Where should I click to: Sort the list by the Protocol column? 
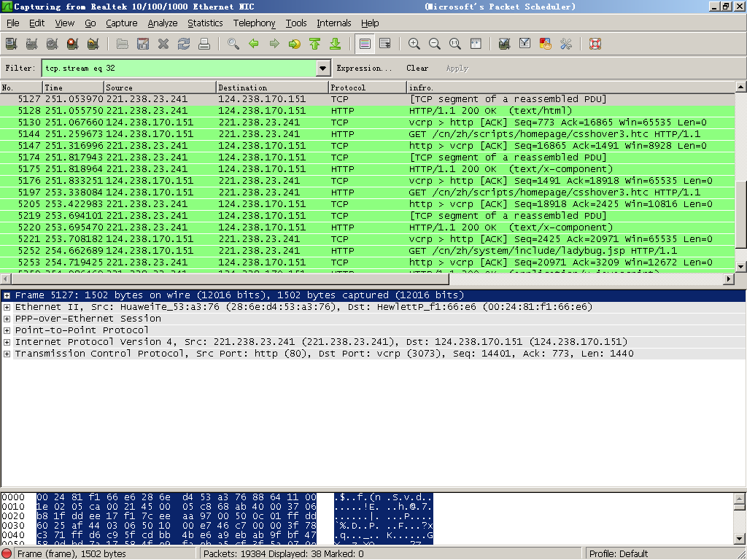click(368, 87)
